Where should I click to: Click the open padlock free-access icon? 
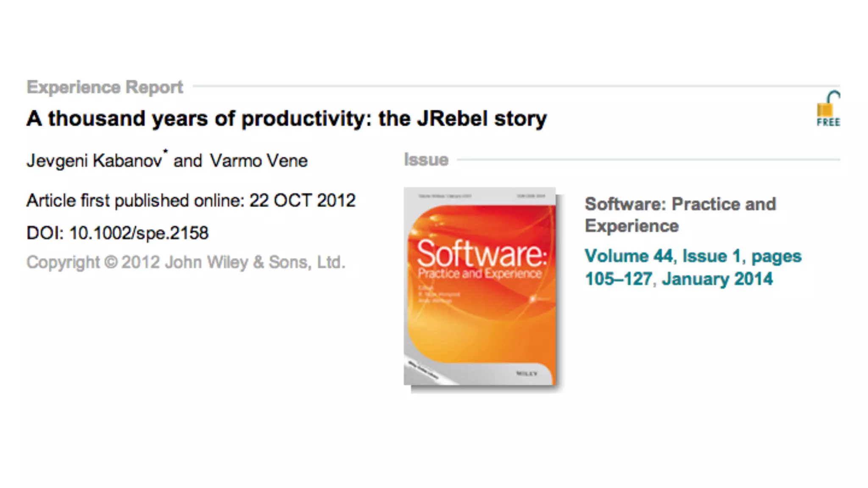(828, 104)
